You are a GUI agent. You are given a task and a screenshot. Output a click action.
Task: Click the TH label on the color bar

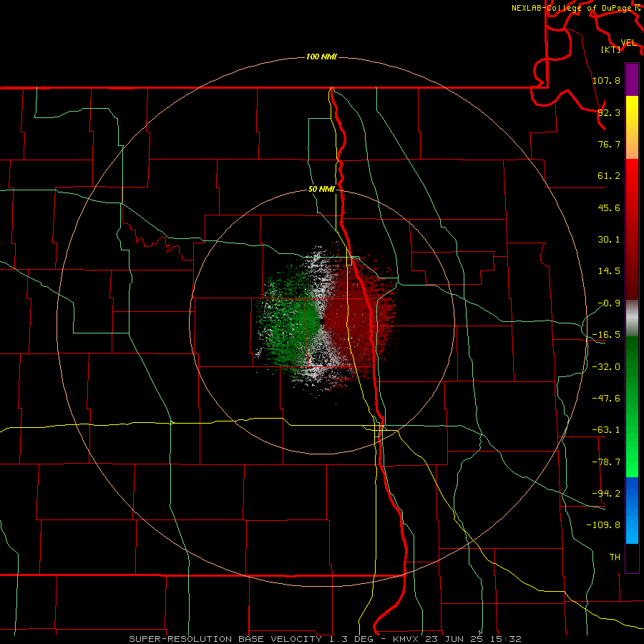[x=615, y=557]
